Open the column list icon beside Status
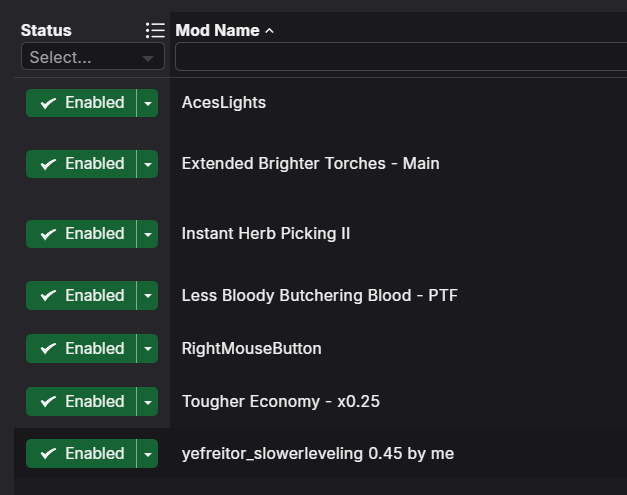This screenshot has width=627, height=495. pyautogui.click(x=155, y=30)
